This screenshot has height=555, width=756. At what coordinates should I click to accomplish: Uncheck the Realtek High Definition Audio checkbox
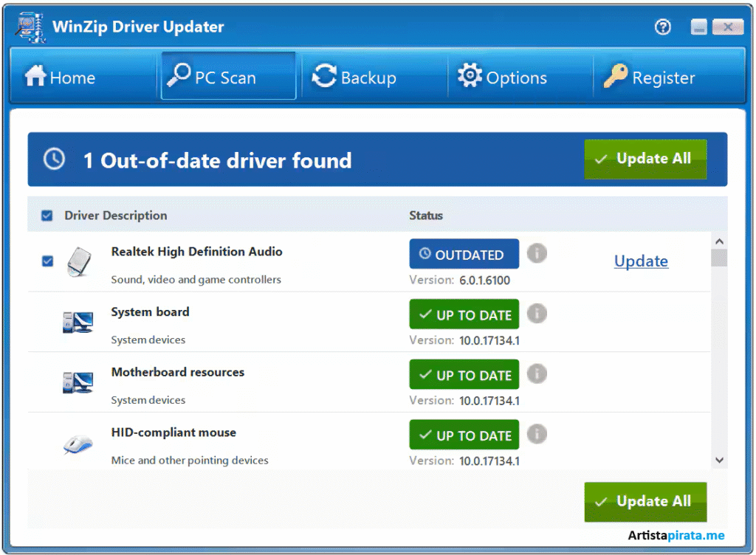click(47, 261)
